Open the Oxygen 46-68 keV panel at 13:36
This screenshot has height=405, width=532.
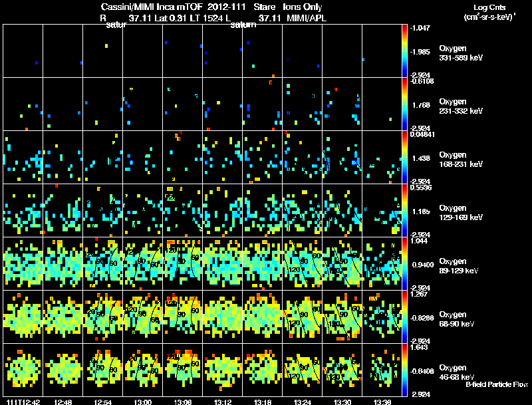[382, 370]
